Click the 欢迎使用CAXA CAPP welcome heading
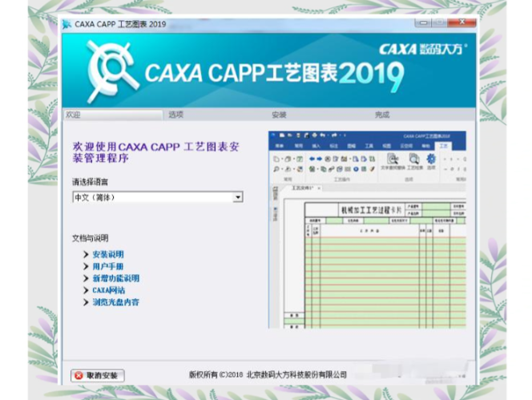The width and height of the screenshot is (532, 400). point(155,152)
